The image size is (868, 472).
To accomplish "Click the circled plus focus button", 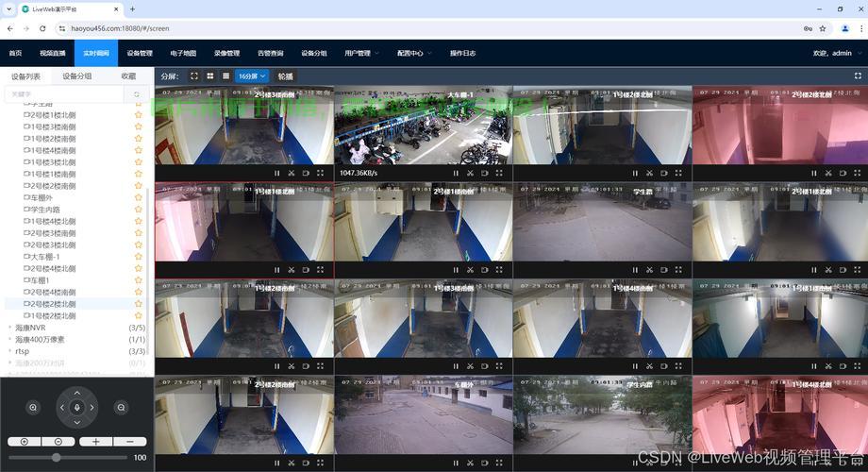I will click(x=24, y=442).
